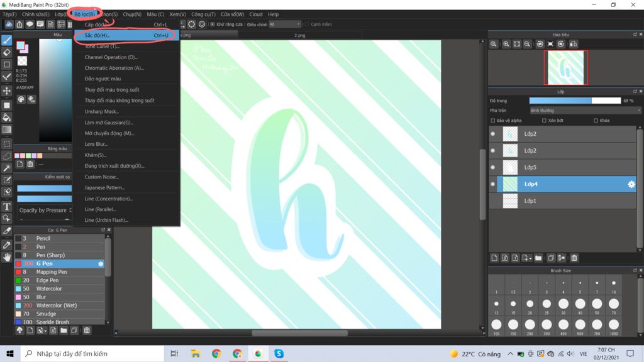Select the Lớp1 layer
The width and height of the screenshot is (644, 362).
[x=567, y=201]
